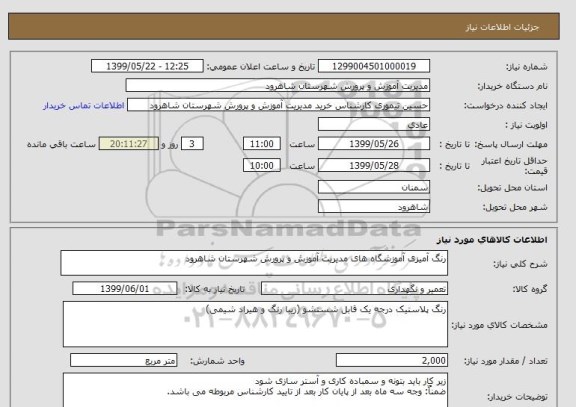Select the unit of measure field متر مربع
The width and height of the screenshot is (576, 407).
[123, 360]
